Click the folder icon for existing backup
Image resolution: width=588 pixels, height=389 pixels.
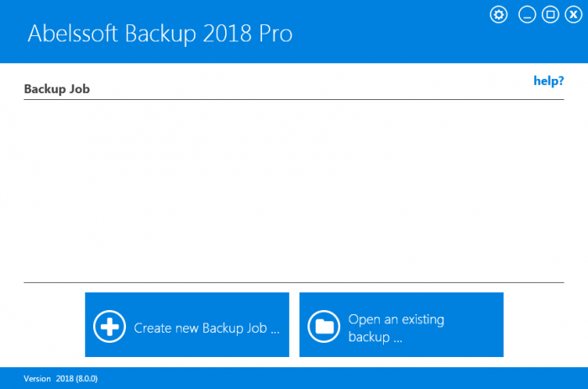tap(323, 327)
